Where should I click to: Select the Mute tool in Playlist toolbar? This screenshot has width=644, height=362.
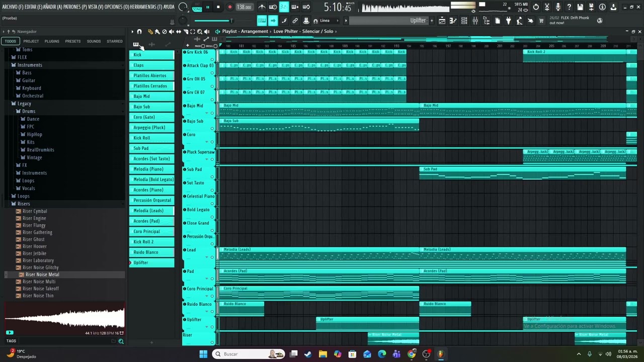tap(172, 32)
